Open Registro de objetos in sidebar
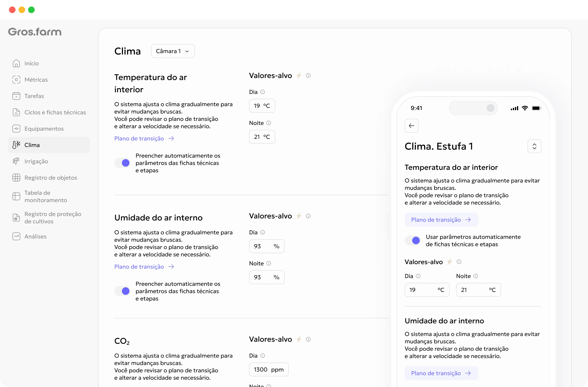Screen dimensions: 588x387 pos(49,178)
